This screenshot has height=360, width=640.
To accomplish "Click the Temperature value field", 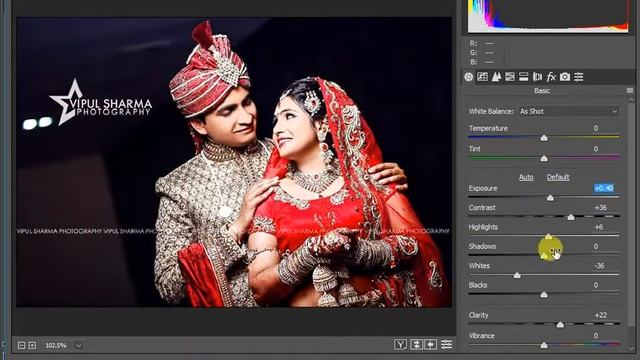I will 596,128.
